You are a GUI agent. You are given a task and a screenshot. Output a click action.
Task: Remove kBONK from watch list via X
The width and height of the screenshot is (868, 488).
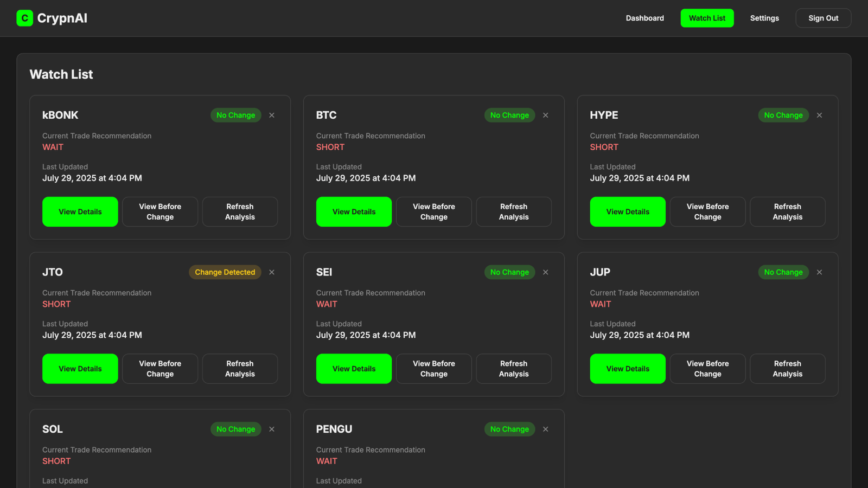click(x=272, y=115)
